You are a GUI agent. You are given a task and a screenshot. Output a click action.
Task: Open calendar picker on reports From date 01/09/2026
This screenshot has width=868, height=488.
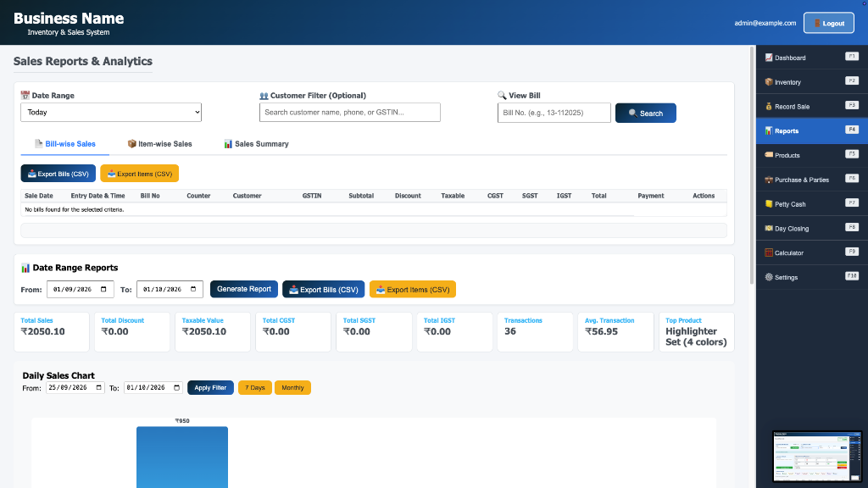[x=103, y=289]
